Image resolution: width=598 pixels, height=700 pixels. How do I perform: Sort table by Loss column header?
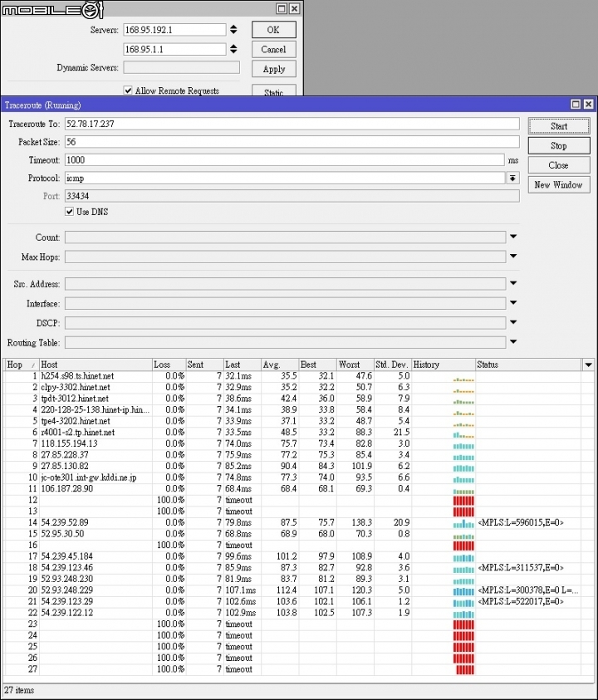coord(169,365)
